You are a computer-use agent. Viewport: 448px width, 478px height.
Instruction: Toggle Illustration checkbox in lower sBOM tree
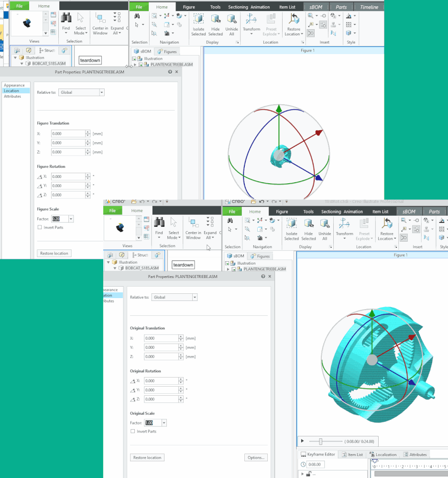[x=227, y=263]
